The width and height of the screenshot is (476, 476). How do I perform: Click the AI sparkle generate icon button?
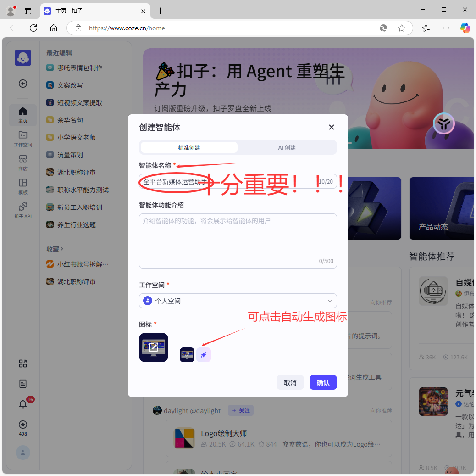tap(204, 355)
